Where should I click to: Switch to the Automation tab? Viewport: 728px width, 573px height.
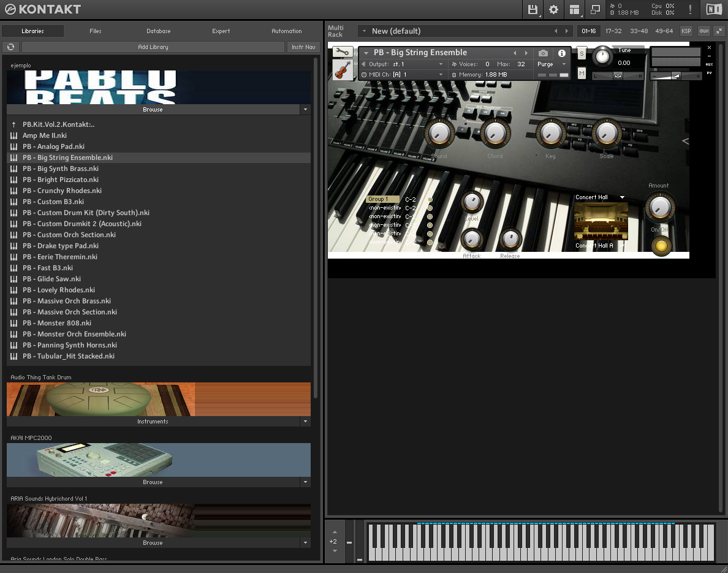[x=286, y=31]
